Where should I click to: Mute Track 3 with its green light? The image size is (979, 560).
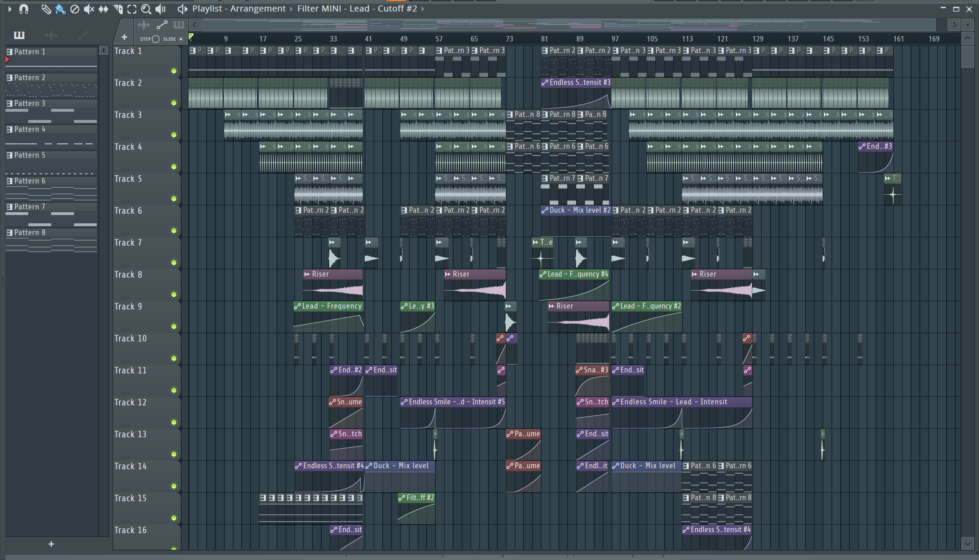point(174,135)
